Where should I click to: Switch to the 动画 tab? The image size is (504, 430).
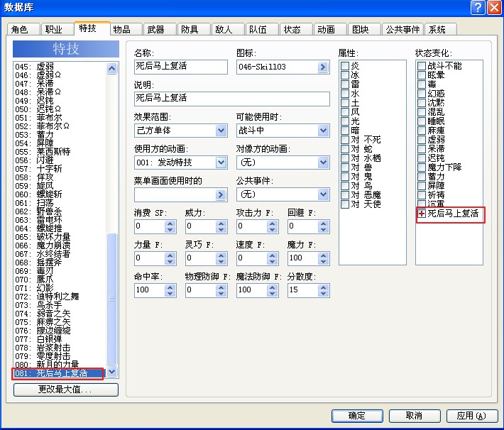[330, 30]
